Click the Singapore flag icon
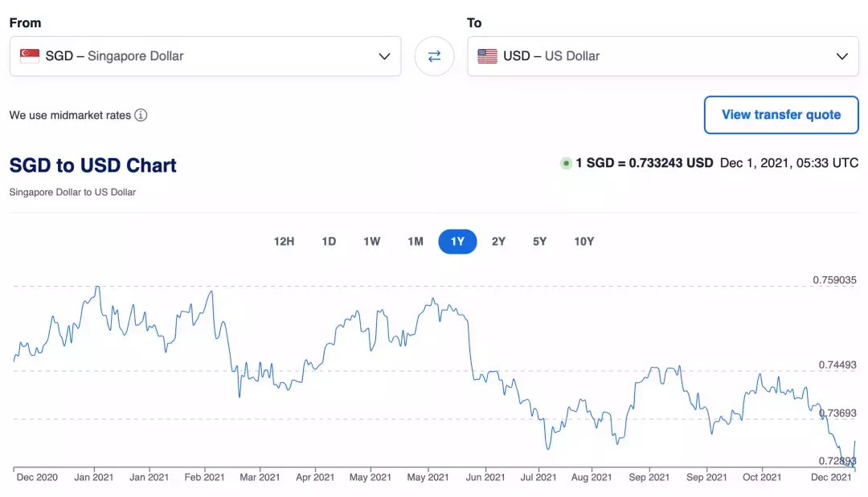This screenshot has width=868, height=497. (x=30, y=56)
